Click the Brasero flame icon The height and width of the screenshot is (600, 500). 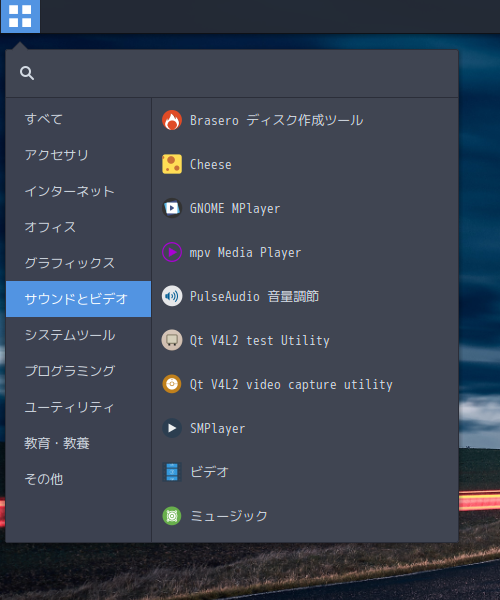pos(172,120)
